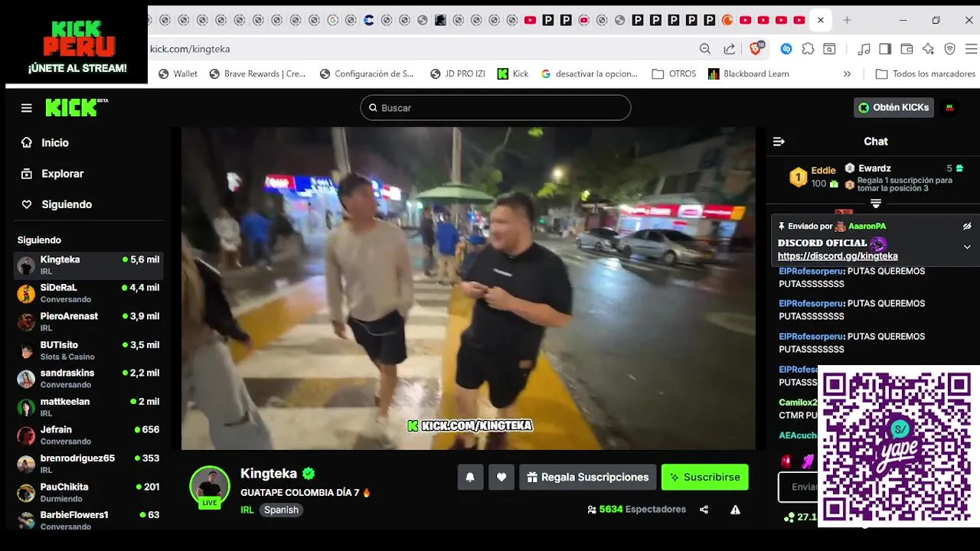Viewport: 980px width, 551px height.
Task: Open the browser main hamburger menu
Action: click(x=971, y=49)
